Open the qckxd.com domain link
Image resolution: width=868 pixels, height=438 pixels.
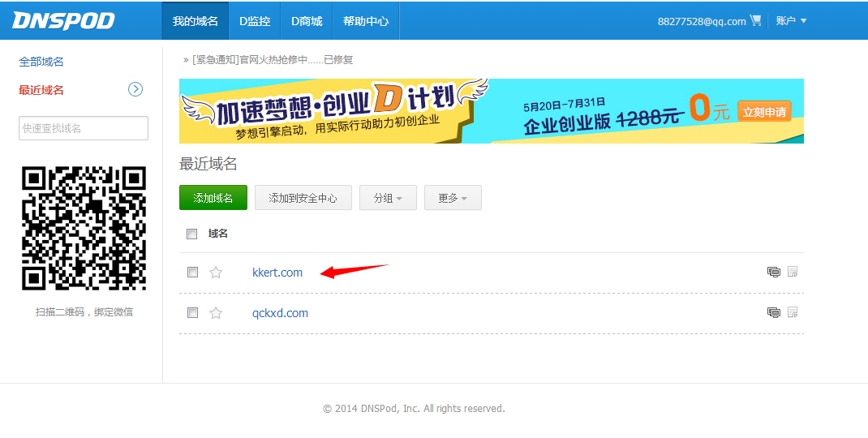[x=280, y=313]
